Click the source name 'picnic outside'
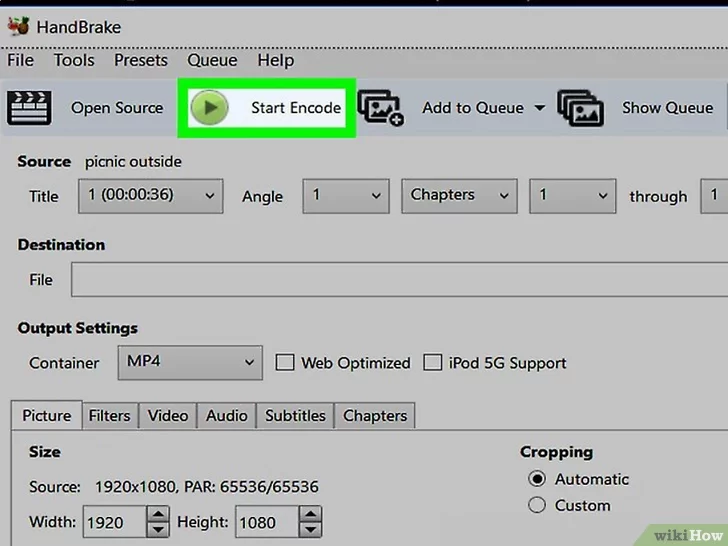The height and width of the screenshot is (546, 728). click(133, 162)
